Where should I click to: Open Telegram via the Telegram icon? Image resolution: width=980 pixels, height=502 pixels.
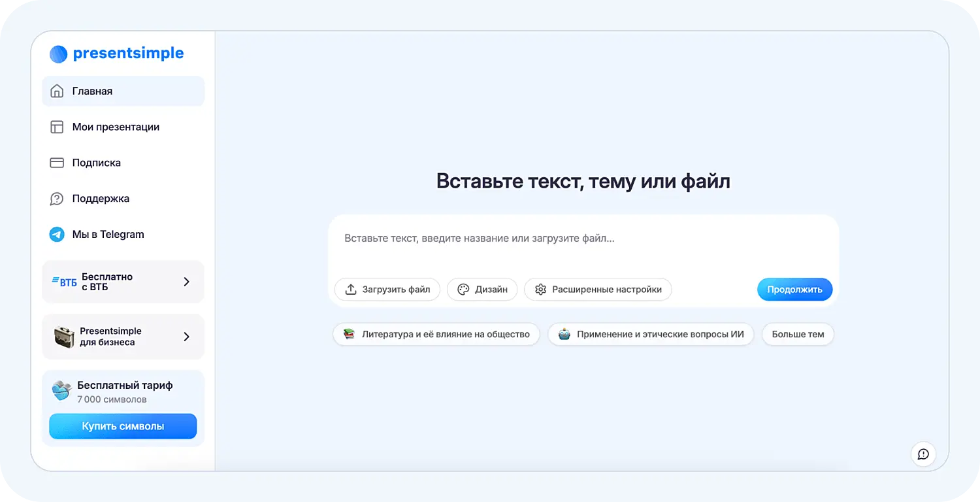[57, 234]
